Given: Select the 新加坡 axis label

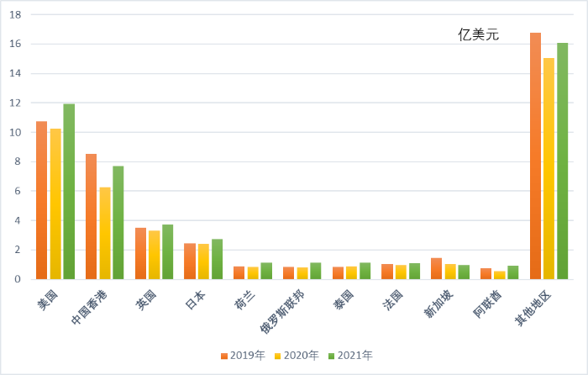Looking at the screenshot, I should click(x=438, y=304).
